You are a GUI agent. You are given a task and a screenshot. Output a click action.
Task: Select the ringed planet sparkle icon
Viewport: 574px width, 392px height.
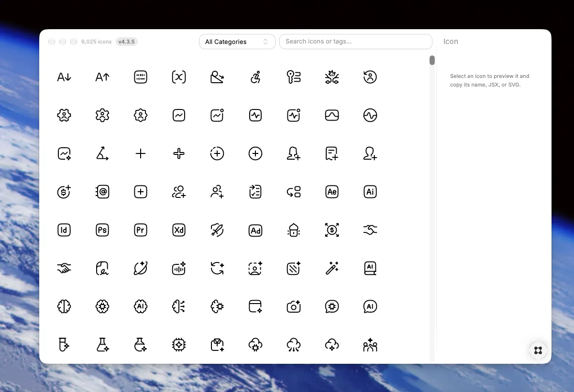coord(141,268)
